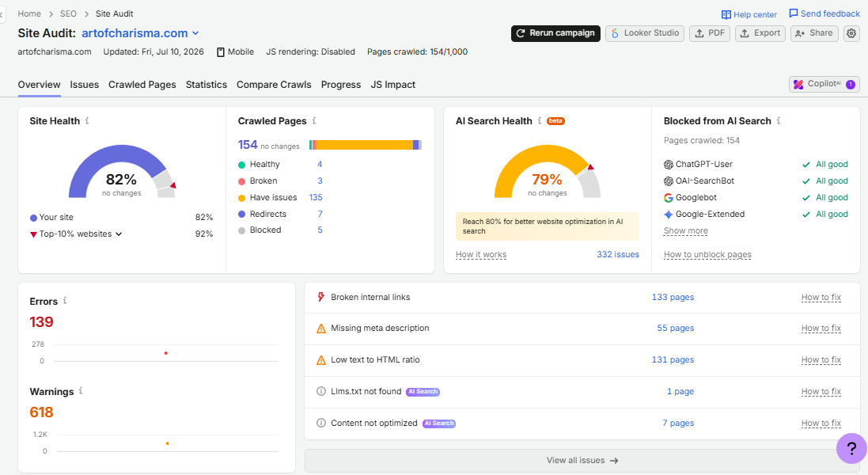Open the 7 pages content not optimized count
Image resolution: width=868 pixels, height=475 pixels.
pos(678,423)
